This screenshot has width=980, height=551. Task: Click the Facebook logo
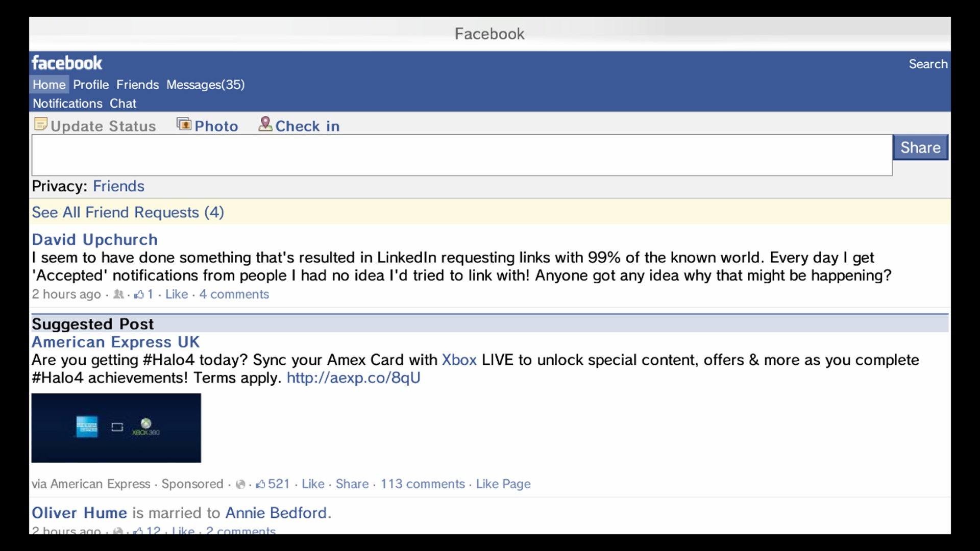point(67,63)
